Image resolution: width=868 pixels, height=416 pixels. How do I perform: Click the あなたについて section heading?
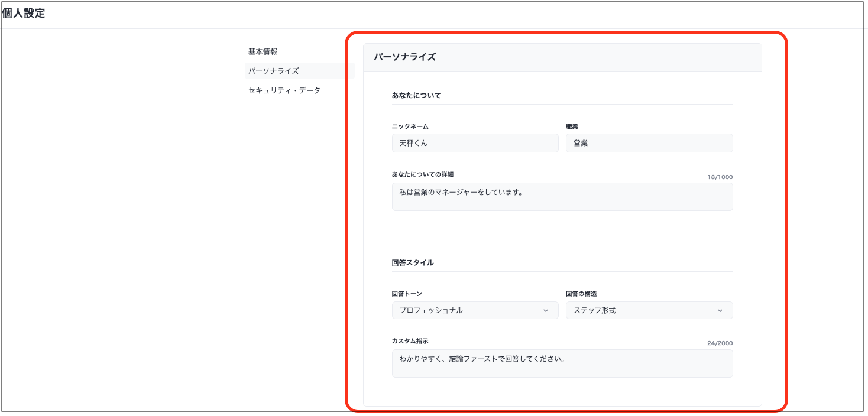[x=416, y=95]
